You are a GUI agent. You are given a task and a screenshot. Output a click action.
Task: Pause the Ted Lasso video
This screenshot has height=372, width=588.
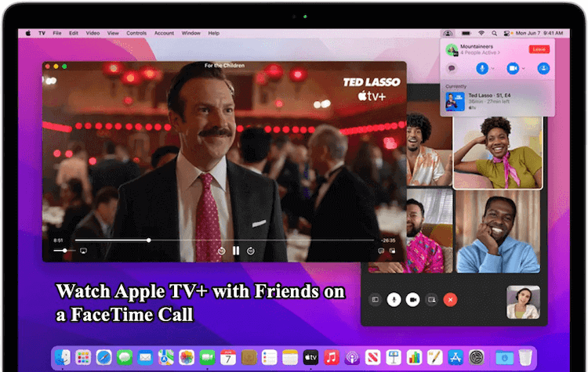point(235,251)
